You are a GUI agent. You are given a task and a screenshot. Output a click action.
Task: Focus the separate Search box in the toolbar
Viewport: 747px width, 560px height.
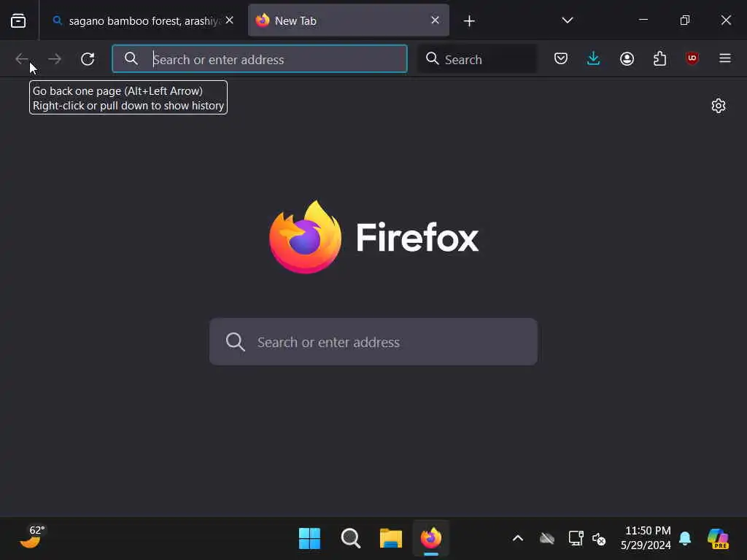coord(477,59)
